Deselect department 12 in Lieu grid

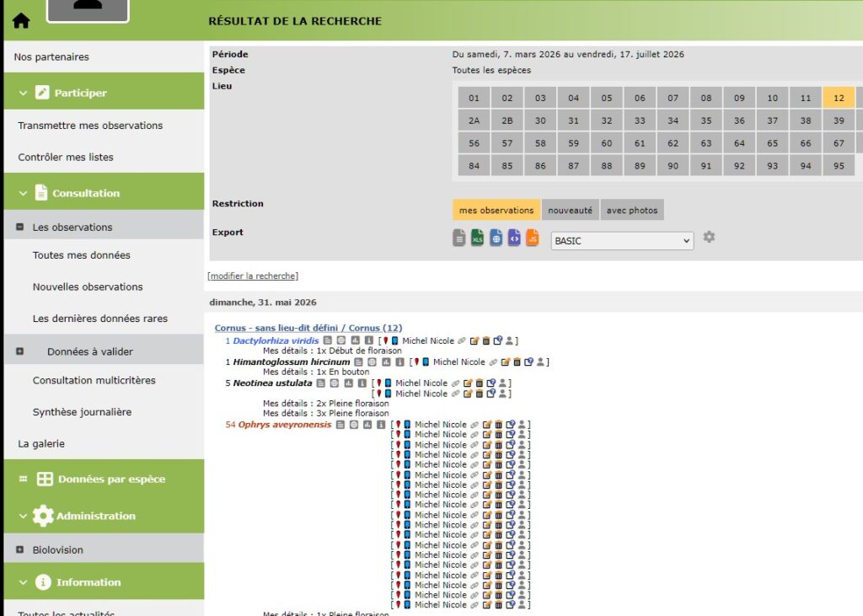tap(839, 98)
